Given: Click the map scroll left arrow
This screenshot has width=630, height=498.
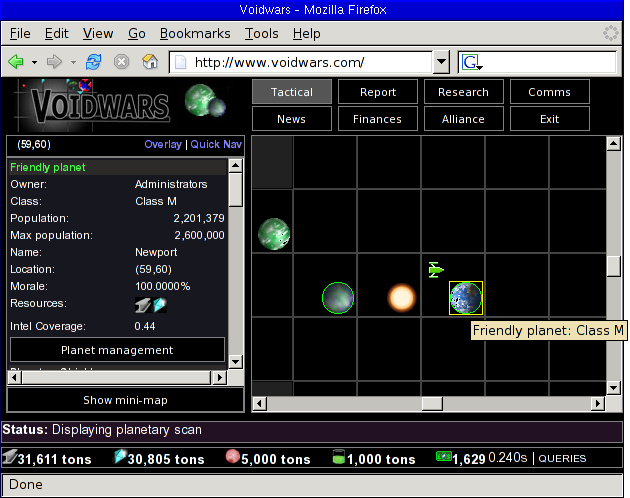Looking at the screenshot, I should tap(260, 403).
